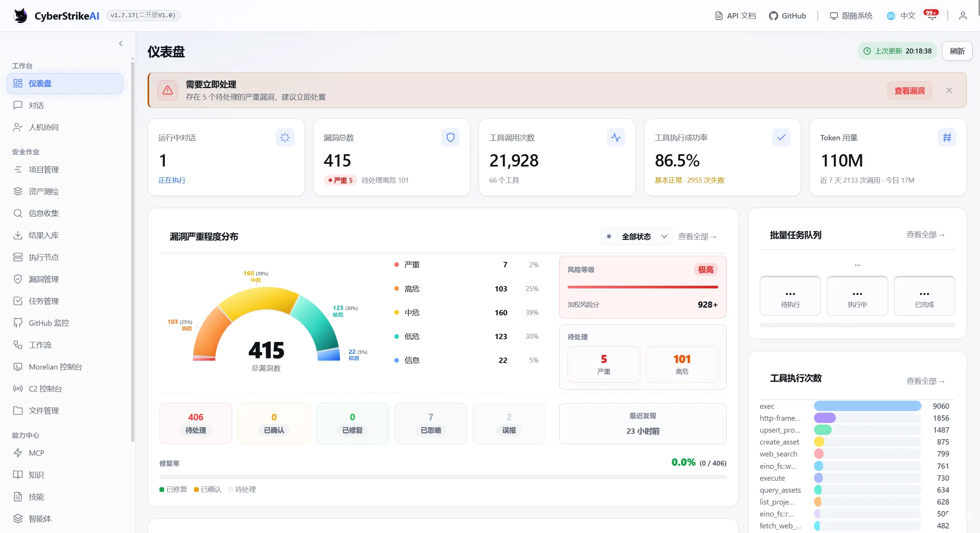Viewport: 980px width, 533px height.
Task: Click the activity icon on 工具调用次数 card
Action: (616, 137)
